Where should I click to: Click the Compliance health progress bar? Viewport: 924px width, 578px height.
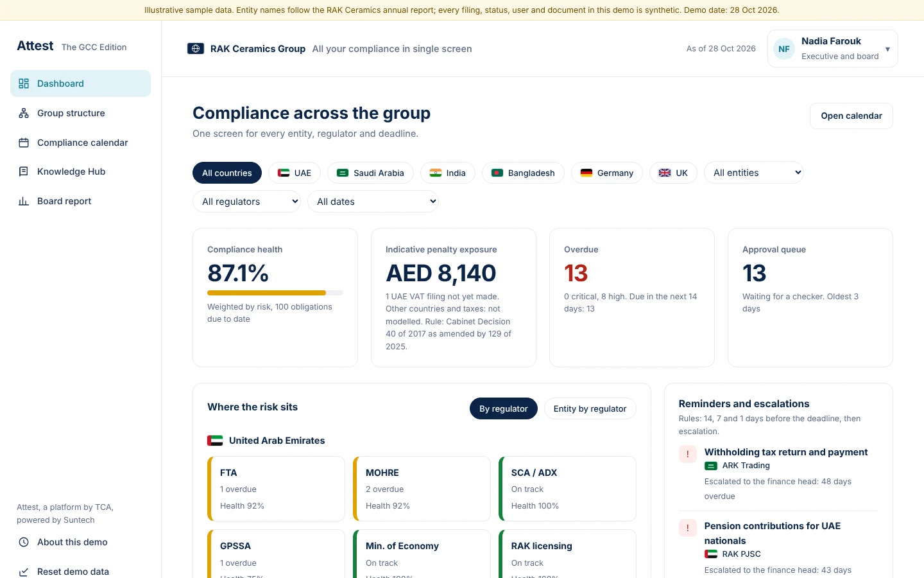point(275,293)
